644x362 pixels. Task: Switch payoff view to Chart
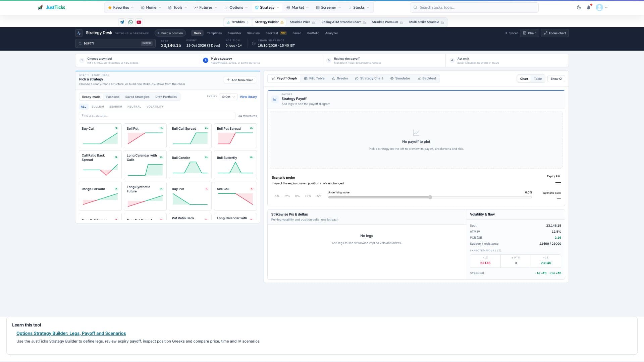coord(524,79)
